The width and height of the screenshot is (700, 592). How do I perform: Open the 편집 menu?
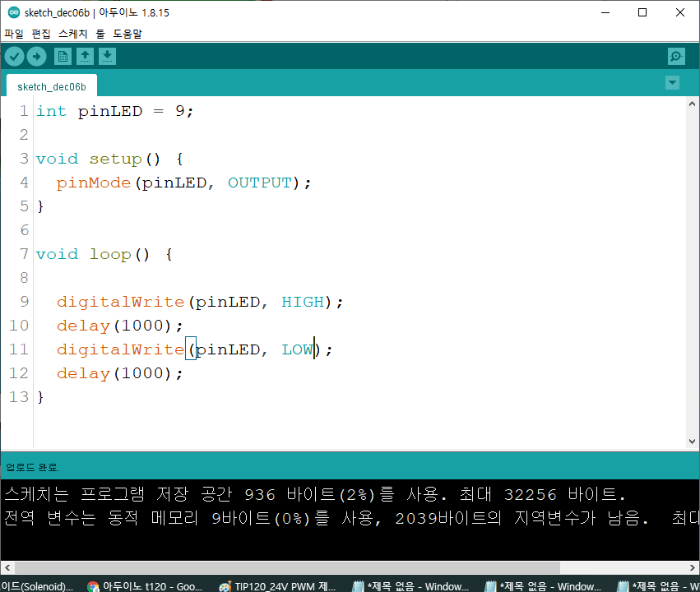[x=41, y=34]
